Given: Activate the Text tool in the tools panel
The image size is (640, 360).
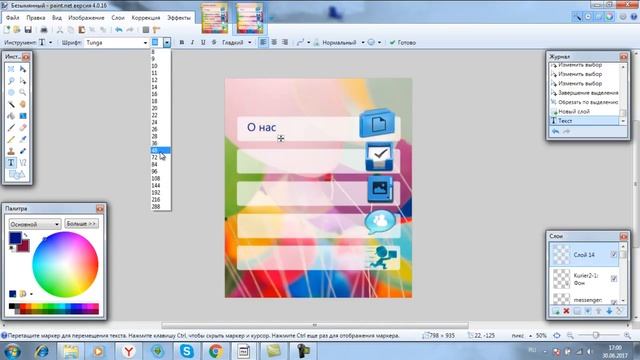Looking at the screenshot, I should [11, 163].
